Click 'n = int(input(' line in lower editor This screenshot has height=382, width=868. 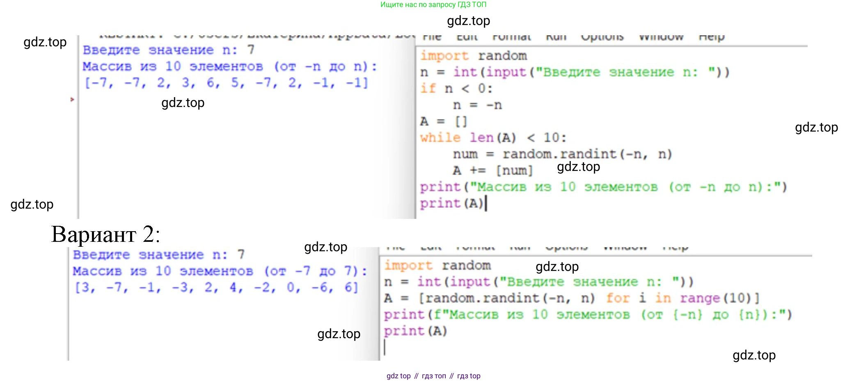[x=538, y=282]
